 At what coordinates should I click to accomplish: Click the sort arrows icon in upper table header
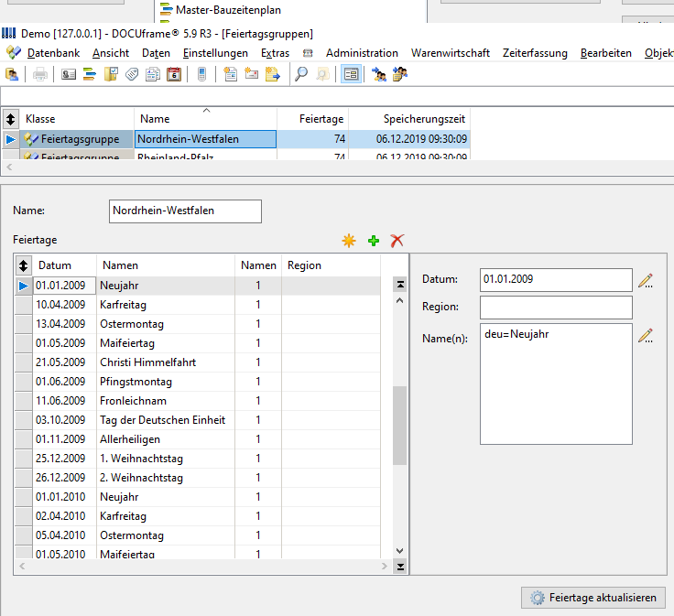tap(11, 119)
